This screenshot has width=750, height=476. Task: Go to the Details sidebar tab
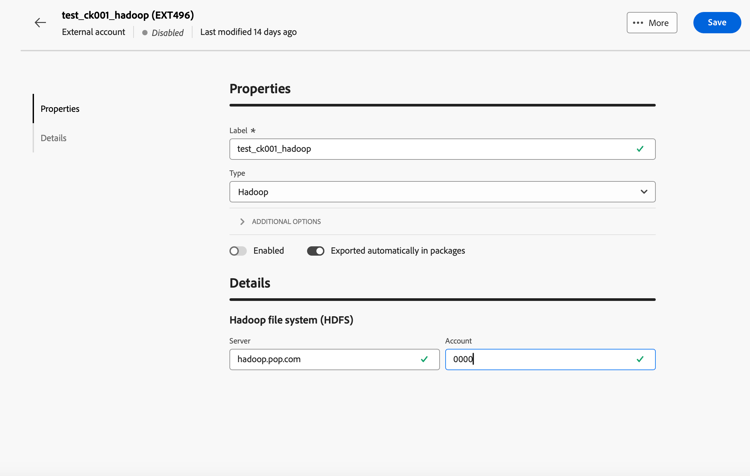[x=54, y=138]
